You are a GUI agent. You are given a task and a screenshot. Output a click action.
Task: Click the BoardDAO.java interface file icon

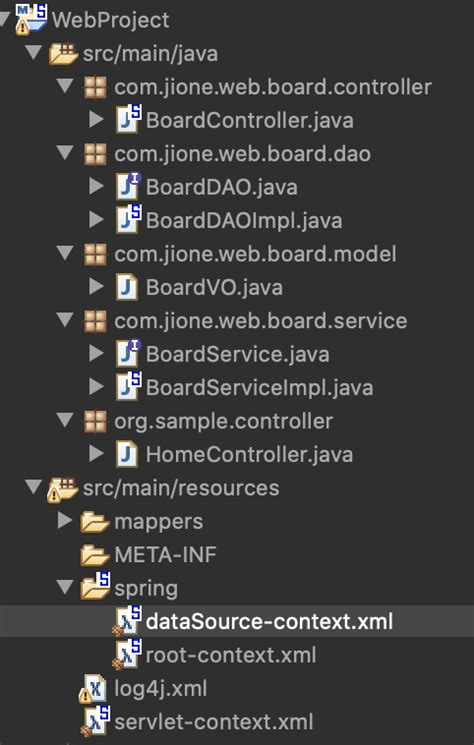point(128,186)
